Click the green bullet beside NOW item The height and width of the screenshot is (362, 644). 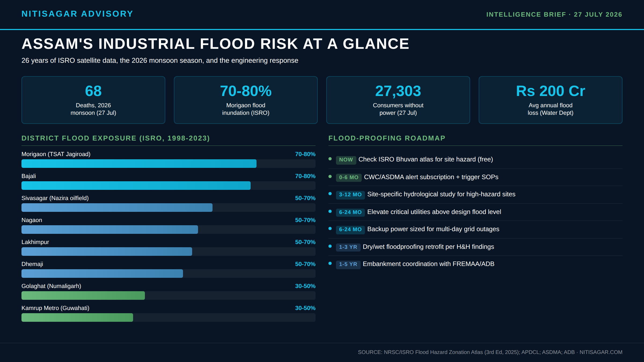330,159
